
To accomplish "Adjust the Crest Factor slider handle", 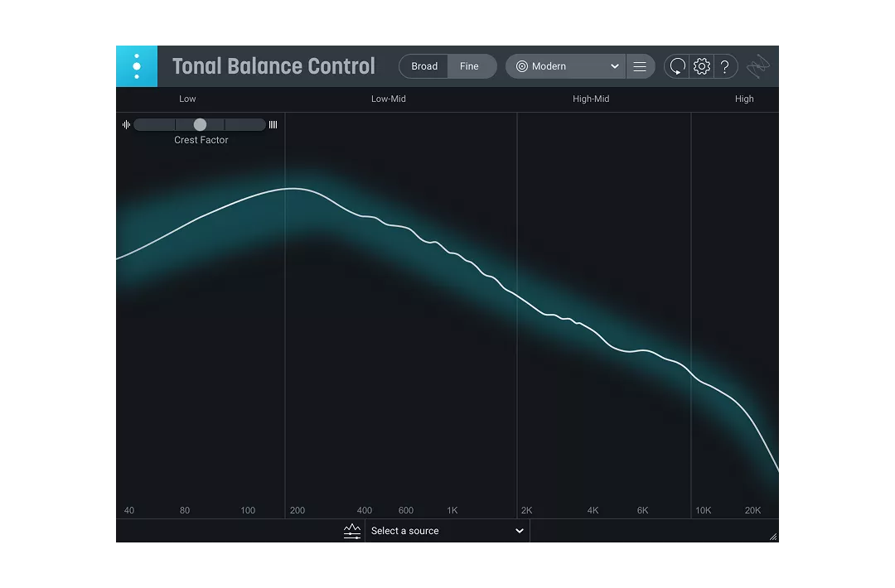I will [199, 124].
